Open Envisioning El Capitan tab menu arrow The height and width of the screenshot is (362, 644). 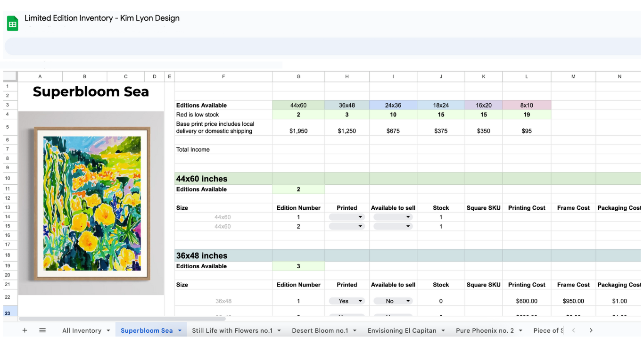pyautogui.click(x=443, y=330)
